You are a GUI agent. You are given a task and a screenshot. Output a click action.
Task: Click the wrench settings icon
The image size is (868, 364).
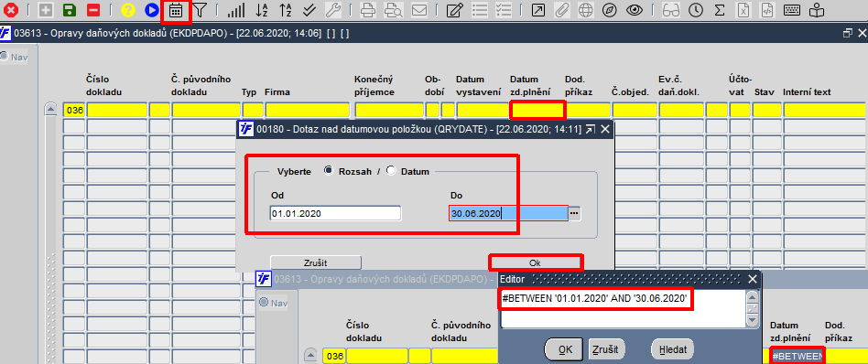pyautogui.click(x=332, y=10)
